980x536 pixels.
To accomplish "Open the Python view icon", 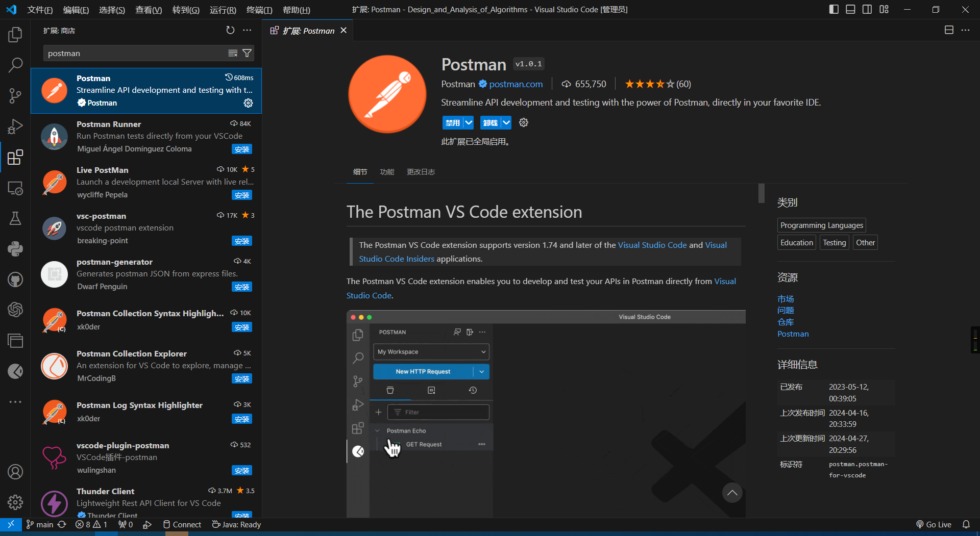I will pyautogui.click(x=15, y=249).
